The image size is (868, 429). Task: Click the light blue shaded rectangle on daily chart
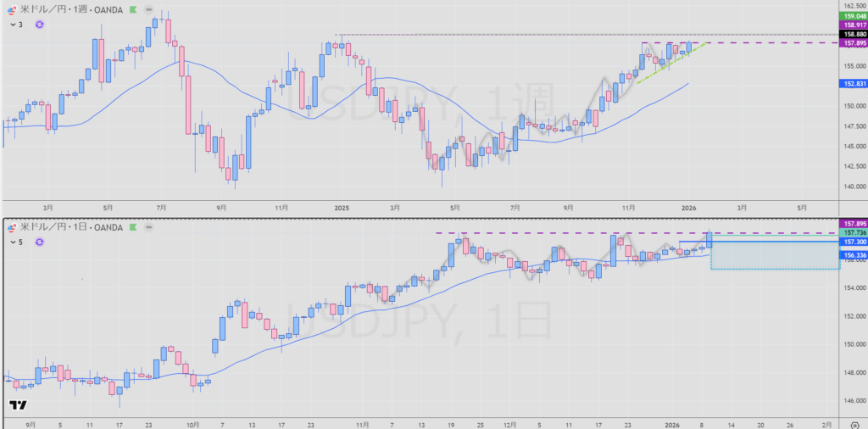(773, 257)
